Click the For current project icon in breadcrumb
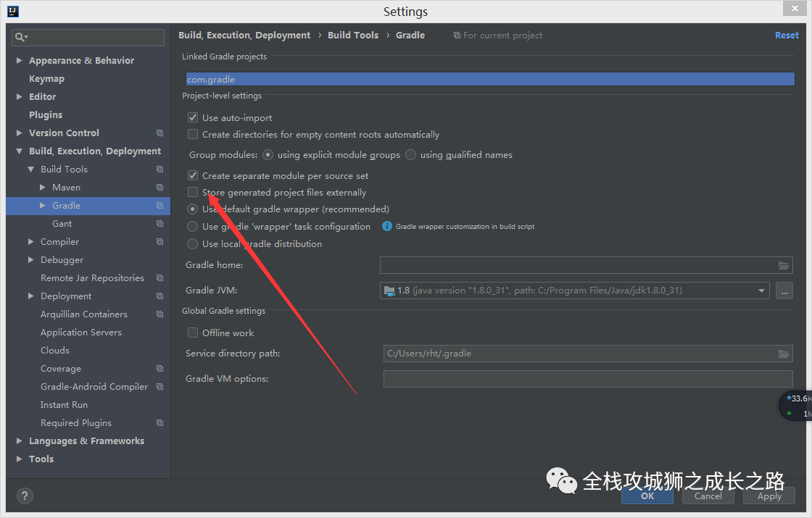Image resolution: width=812 pixels, height=518 pixels. (x=457, y=35)
